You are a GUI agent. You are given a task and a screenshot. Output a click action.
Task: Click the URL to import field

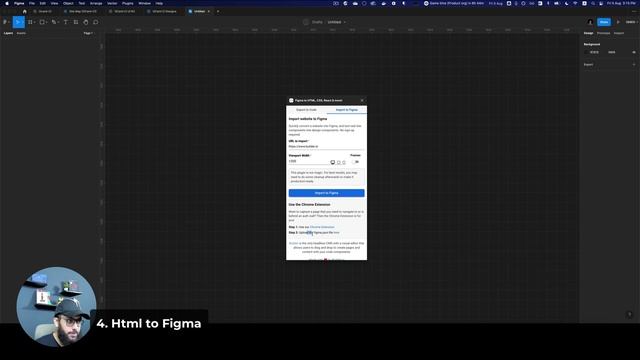tap(327, 147)
